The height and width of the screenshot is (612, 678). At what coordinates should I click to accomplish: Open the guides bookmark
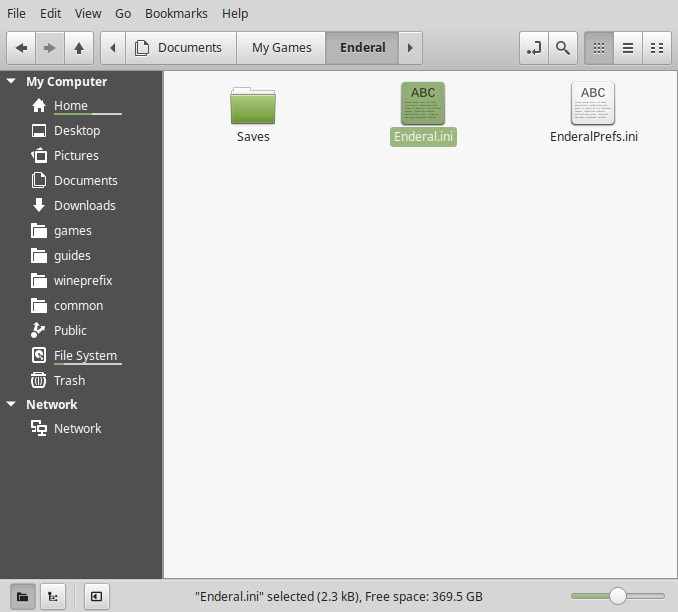pos(81,256)
